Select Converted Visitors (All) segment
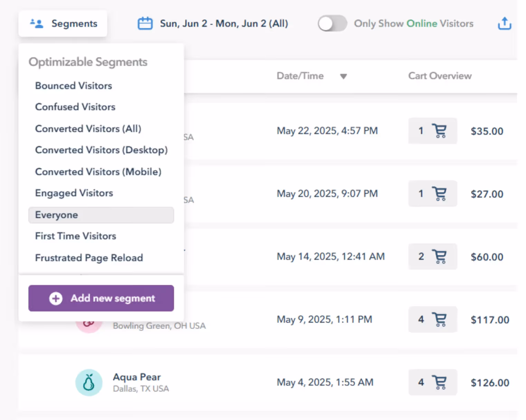Screen dimensions: 526x420 click(x=88, y=129)
